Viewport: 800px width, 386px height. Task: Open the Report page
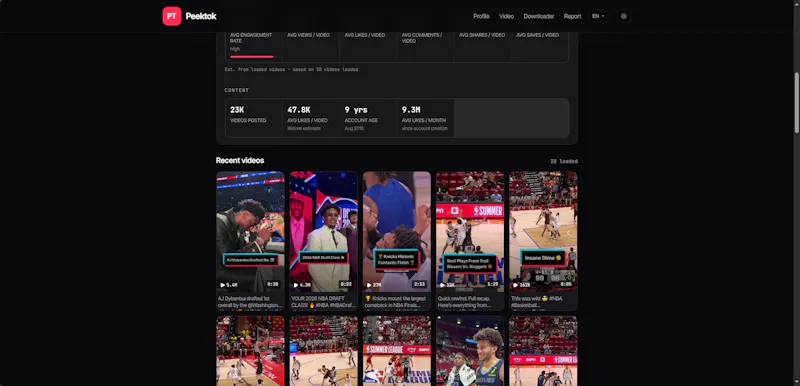[572, 16]
